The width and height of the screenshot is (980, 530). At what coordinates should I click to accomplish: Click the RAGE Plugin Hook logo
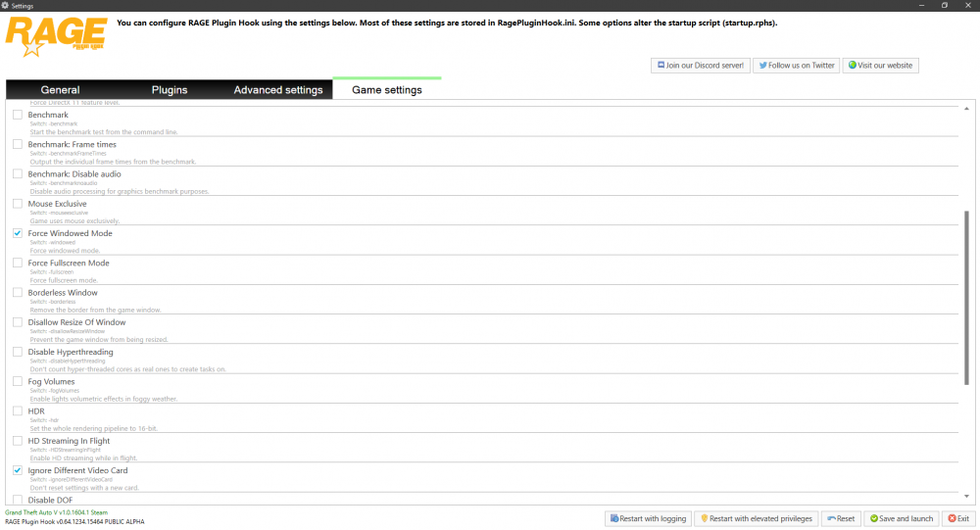tap(56, 37)
